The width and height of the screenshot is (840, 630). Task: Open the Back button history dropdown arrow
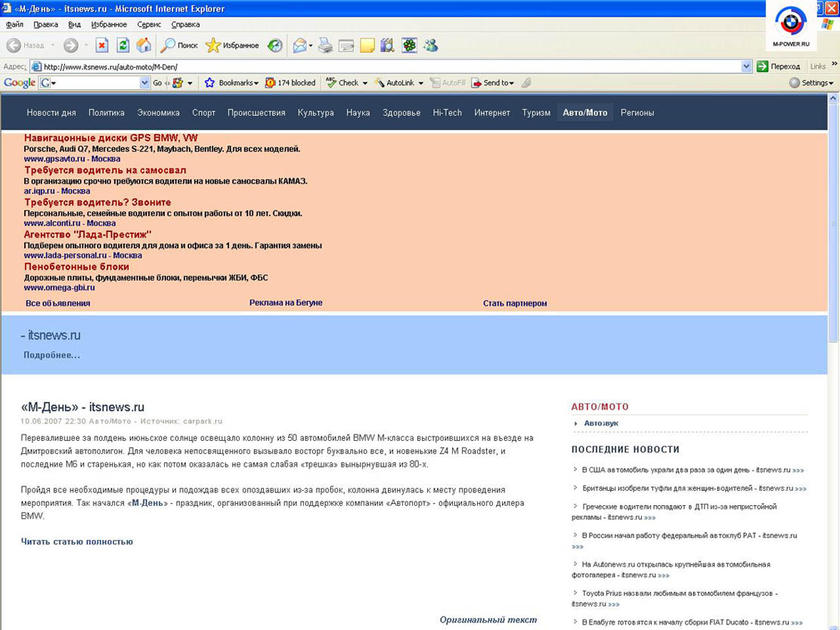coord(52,45)
